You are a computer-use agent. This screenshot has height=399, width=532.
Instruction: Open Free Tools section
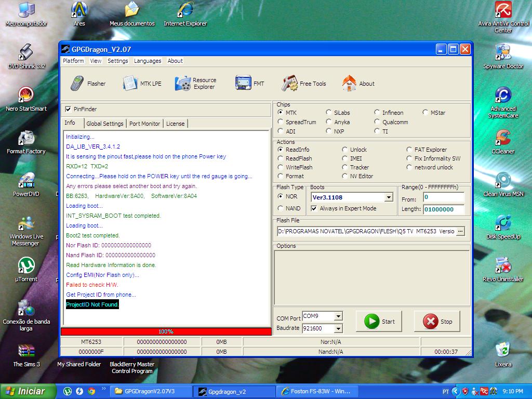pyautogui.click(x=303, y=84)
